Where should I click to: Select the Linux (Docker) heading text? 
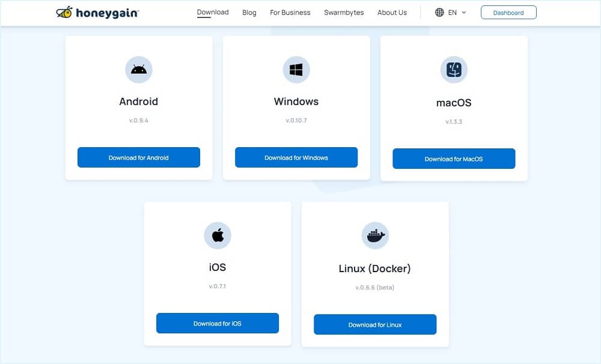tap(375, 268)
